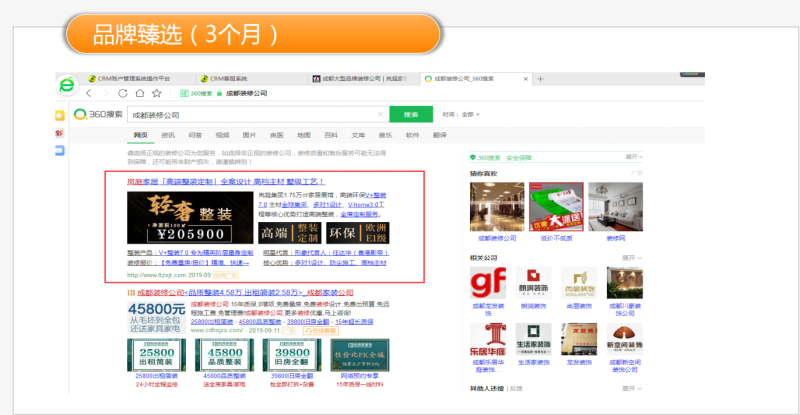Image resolution: width=800 pixels, height=415 pixels.
Task: Click the 高端 整装定制 banner
Action: (290, 233)
